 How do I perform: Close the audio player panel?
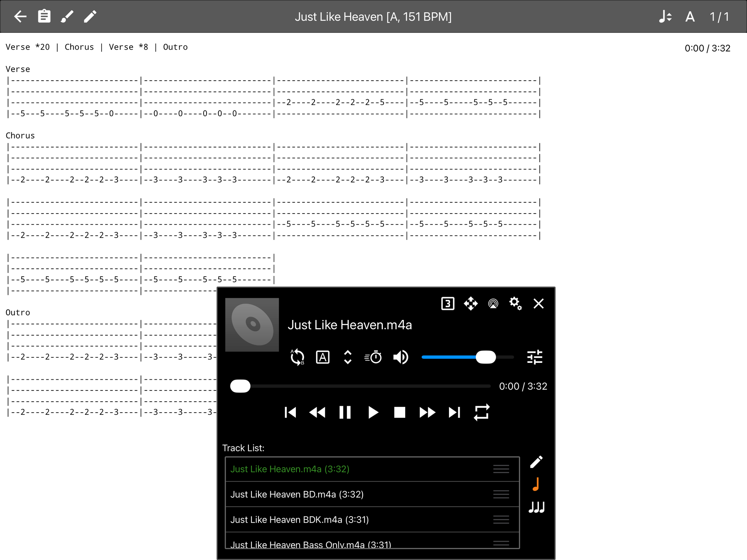(x=539, y=304)
